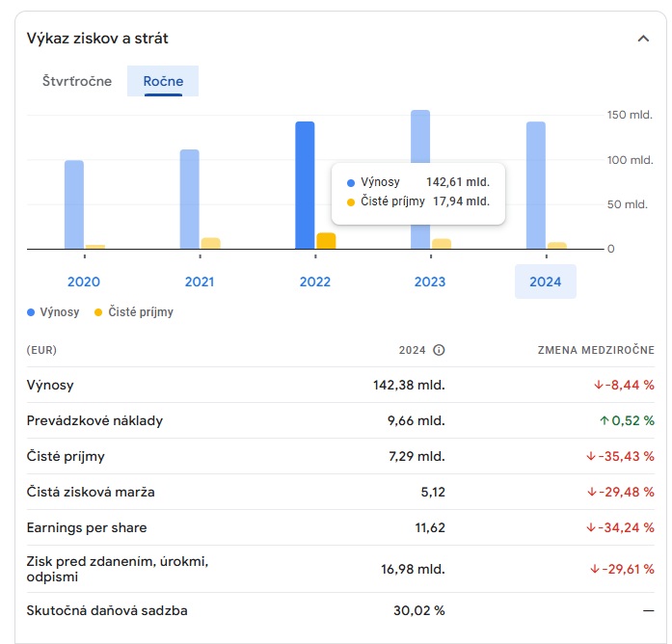672x644 pixels.
Task: Pick year 2023 below the chart
Action: [x=430, y=282]
